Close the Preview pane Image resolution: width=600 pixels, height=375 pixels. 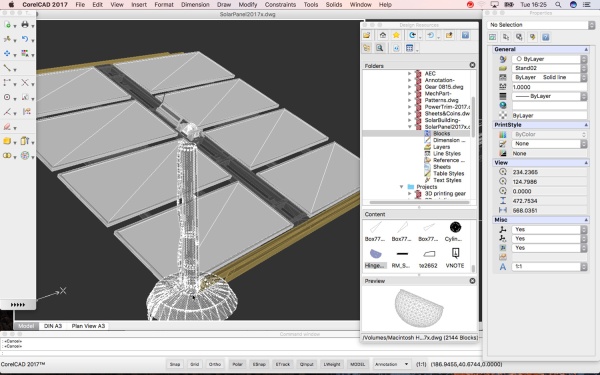pos(473,280)
